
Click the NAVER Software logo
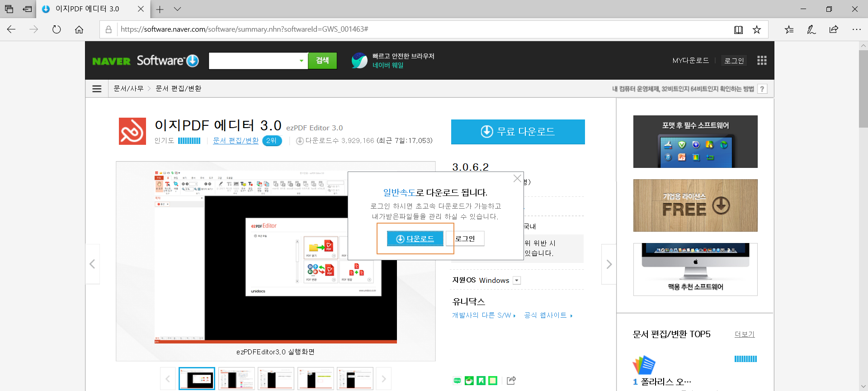[x=146, y=61]
